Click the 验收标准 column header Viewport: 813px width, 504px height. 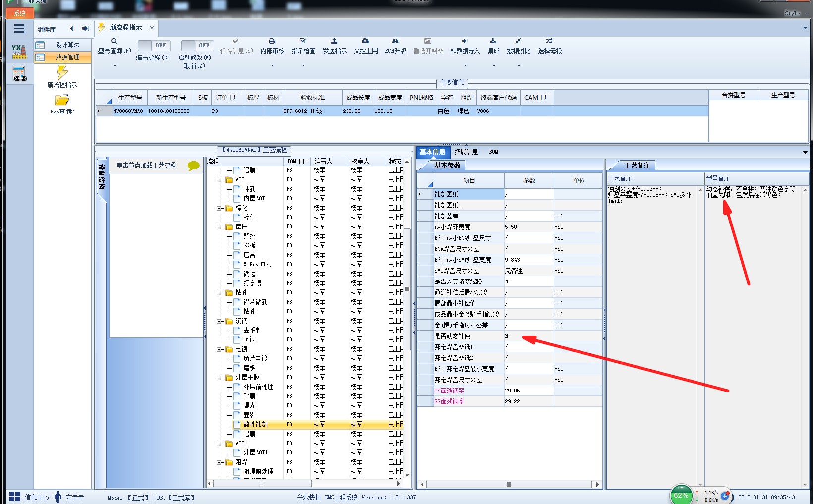[313, 97]
